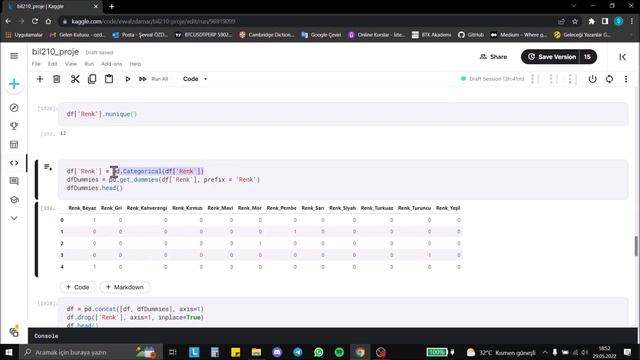Open notebook toolbar three-dot more menu
Image resolution: width=640 pixels, height=360 pixels.
coord(626,79)
